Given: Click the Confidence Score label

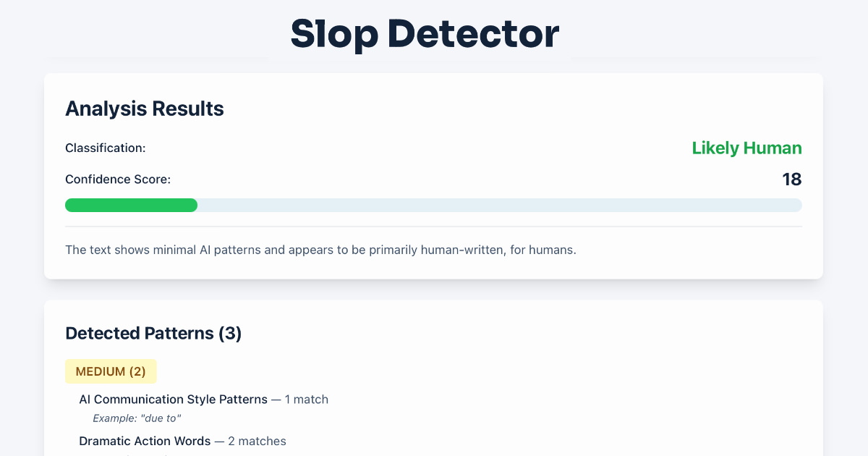Looking at the screenshot, I should tap(118, 179).
